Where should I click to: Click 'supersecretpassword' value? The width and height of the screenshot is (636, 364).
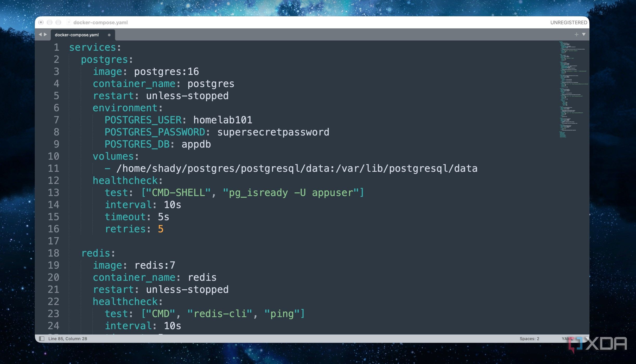click(273, 132)
